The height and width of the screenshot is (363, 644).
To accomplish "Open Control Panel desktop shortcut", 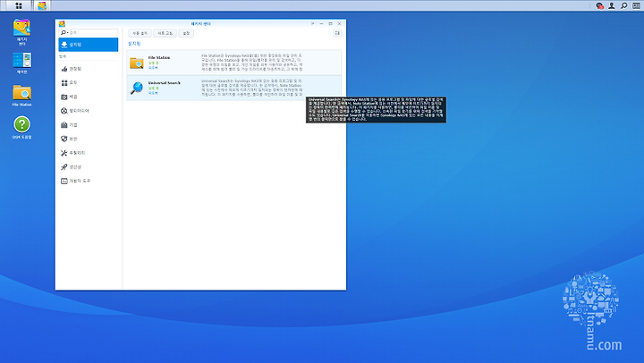I will click(21, 63).
